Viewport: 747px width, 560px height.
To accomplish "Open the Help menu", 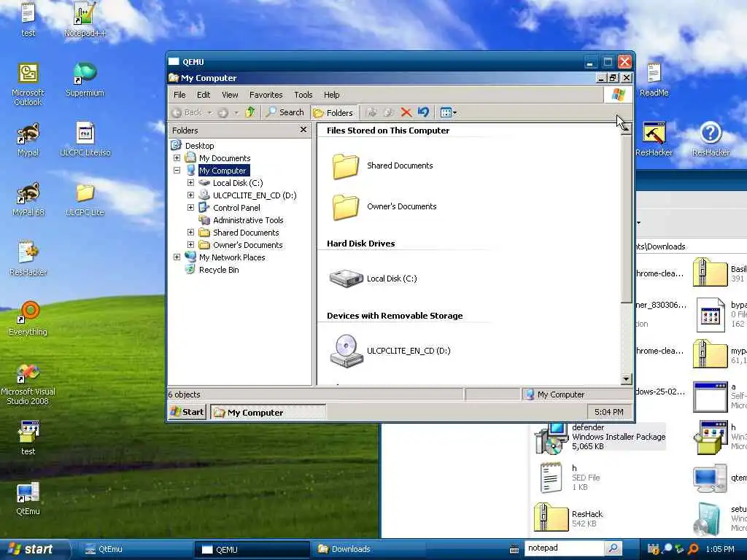I will pos(332,95).
